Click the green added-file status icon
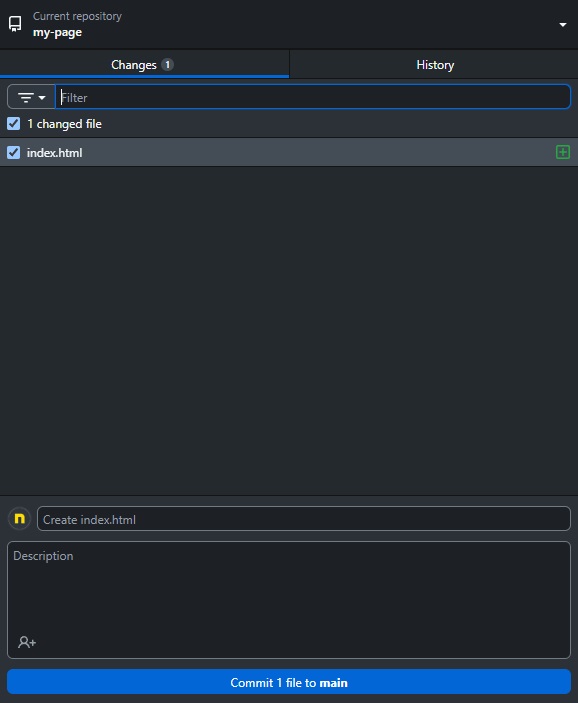The height and width of the screenshot is (703, 578). pyautogui.click(x=563, y=152)
